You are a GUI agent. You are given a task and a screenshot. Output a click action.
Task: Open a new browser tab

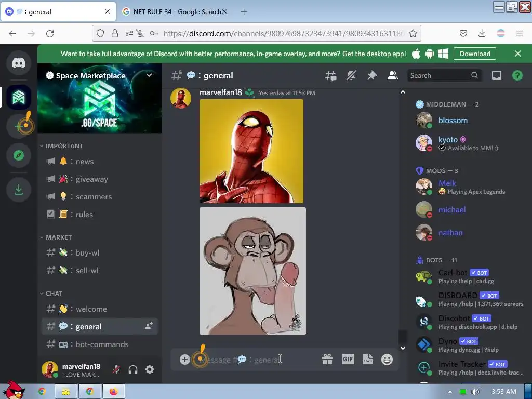coord(244,11)
